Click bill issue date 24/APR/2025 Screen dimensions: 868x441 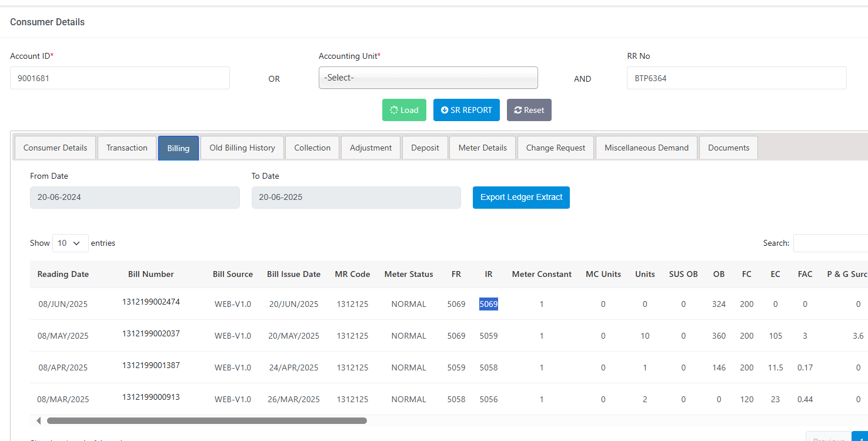tap(294, 367)
